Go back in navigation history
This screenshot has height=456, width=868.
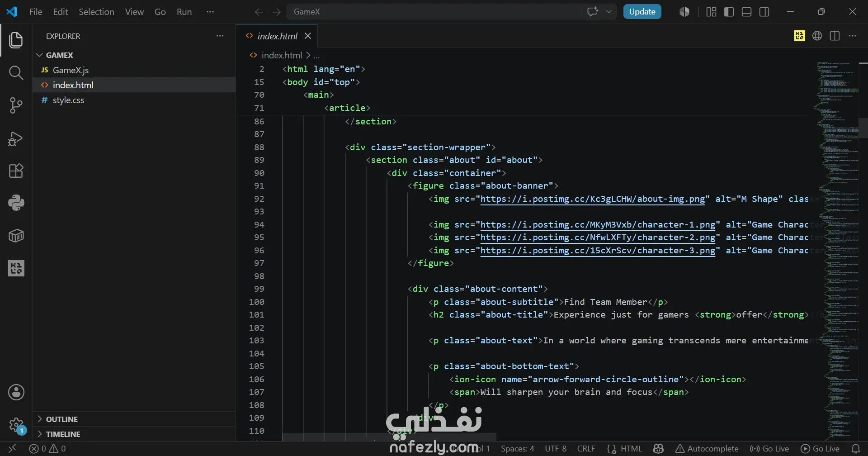coord(259,12)
